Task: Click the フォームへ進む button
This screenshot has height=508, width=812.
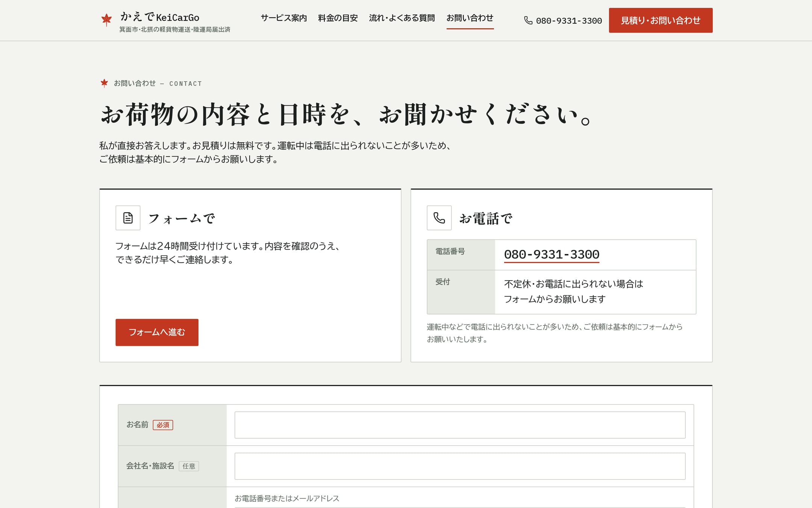Action: point(157,332)
